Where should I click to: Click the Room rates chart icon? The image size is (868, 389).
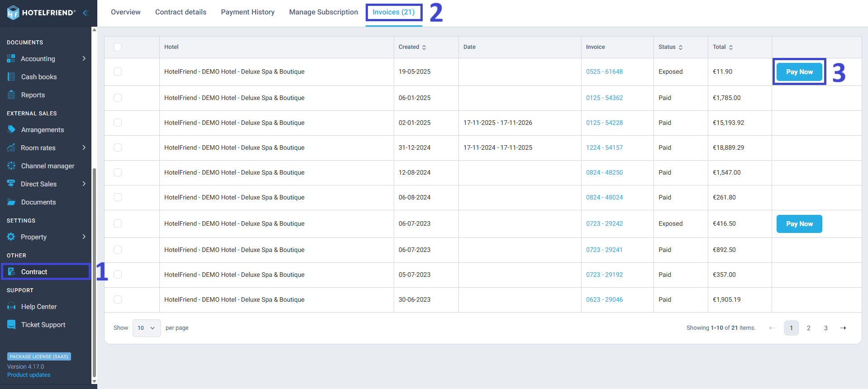[11, 147]
